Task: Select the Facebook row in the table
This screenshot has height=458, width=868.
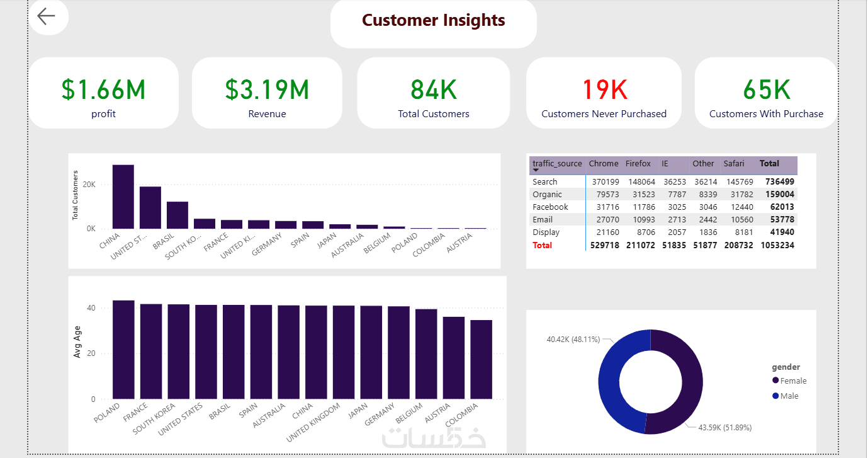Action: tap(663, 207)
